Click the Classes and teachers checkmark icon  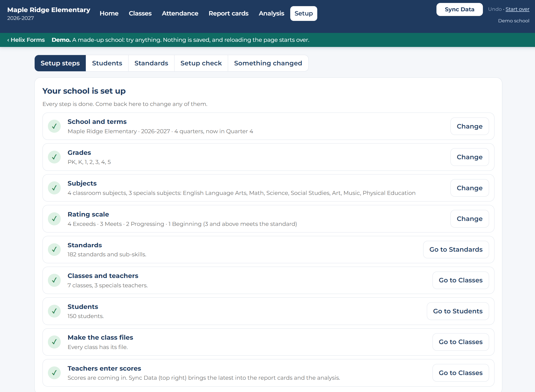click(54, 280)
